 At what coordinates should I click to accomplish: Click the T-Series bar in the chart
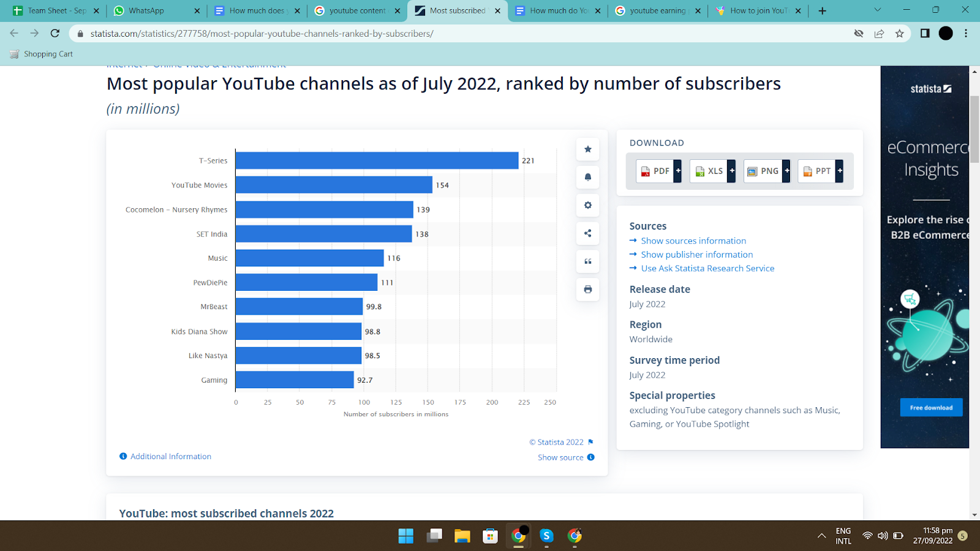377,160
